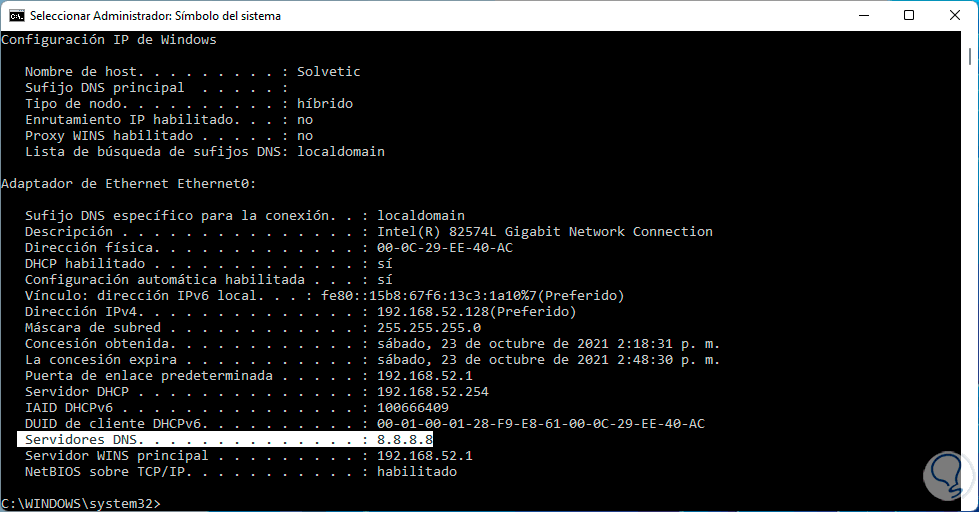Image resolution: width=979 pixels, height=512 pixels.
Task: Click the scrollbar down arrow
Action: pyautogui.click(x=969, y=503)
